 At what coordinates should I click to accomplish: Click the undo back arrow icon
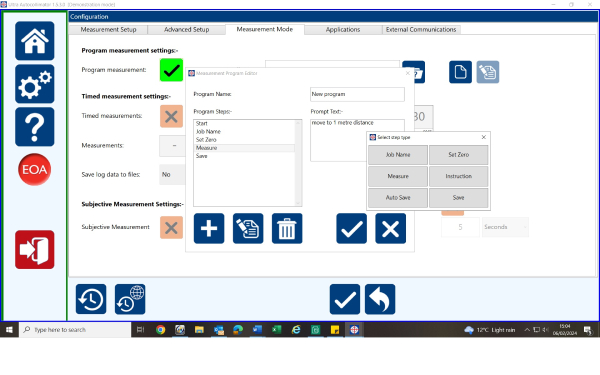point(380,299)
